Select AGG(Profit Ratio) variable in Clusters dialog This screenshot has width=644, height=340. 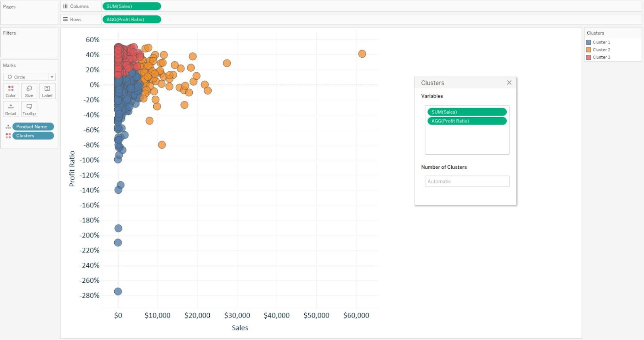pos(467,121)
